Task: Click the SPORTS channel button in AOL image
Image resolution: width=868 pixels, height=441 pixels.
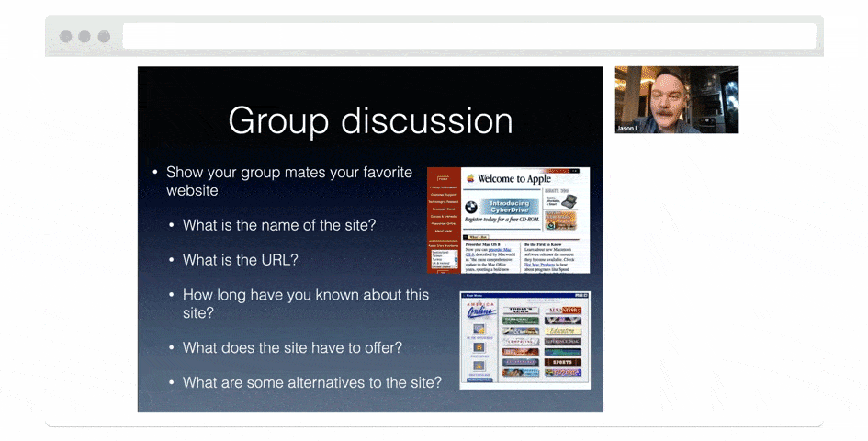Action: [x=562, y=362]
